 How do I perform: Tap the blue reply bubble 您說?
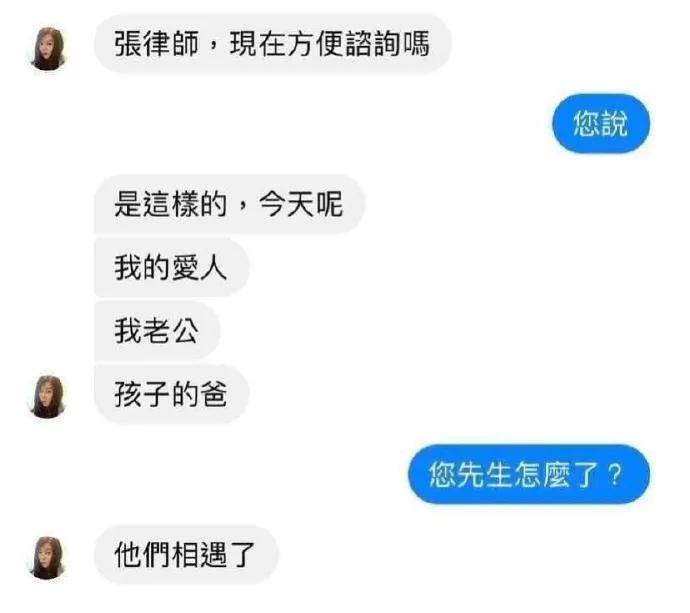coord(601,123)
